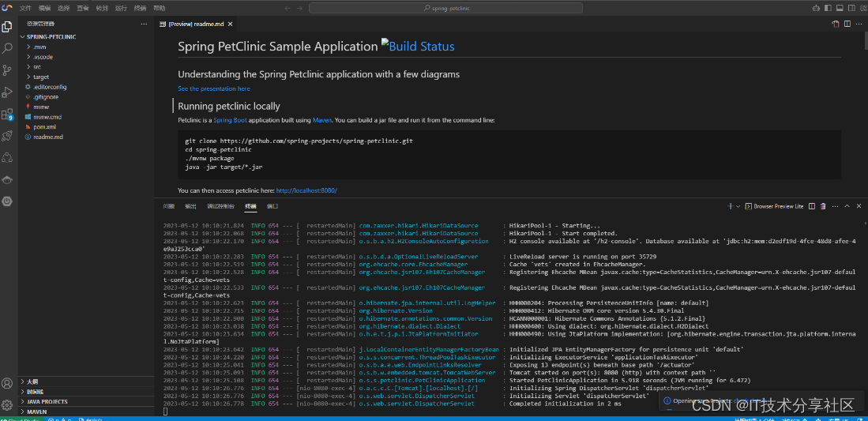Split the terminal in panel toolbar
The height and width of the screenshot is (421, 868).
coord(812,206)
